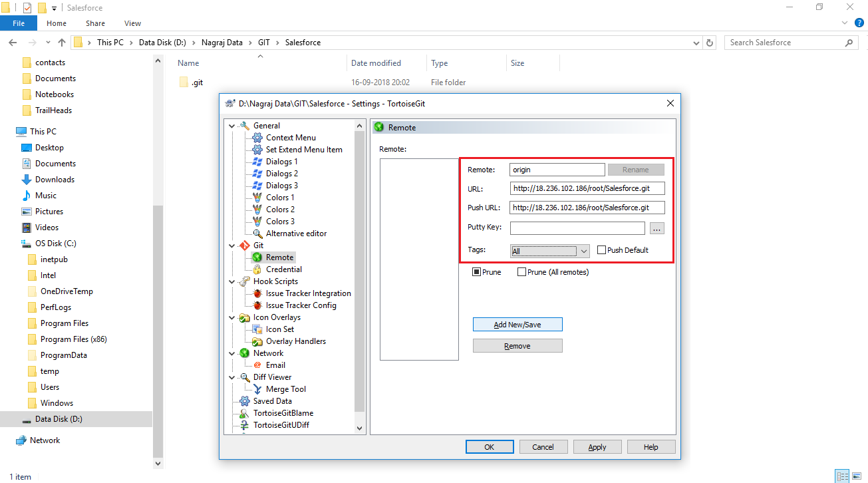Select the .git folder in Explorer
The image size is (868, 483).
tap(198, 82)
